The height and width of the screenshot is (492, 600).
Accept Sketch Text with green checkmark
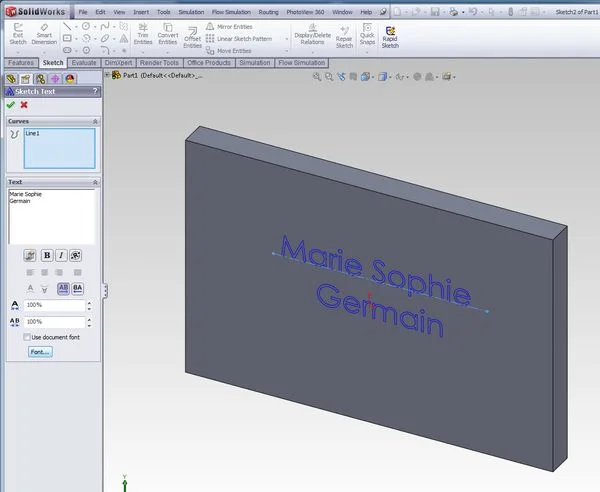pyautogui.click(x=10, y=104)
